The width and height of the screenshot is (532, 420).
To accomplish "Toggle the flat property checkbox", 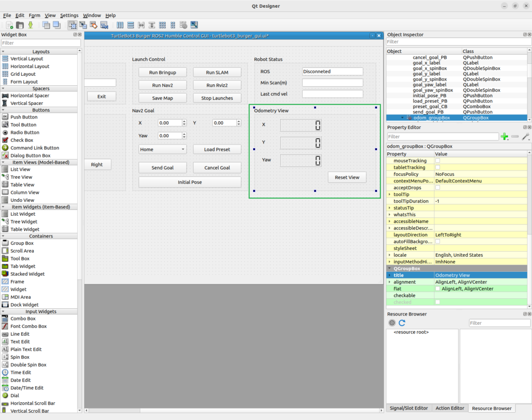I will 437,288.
